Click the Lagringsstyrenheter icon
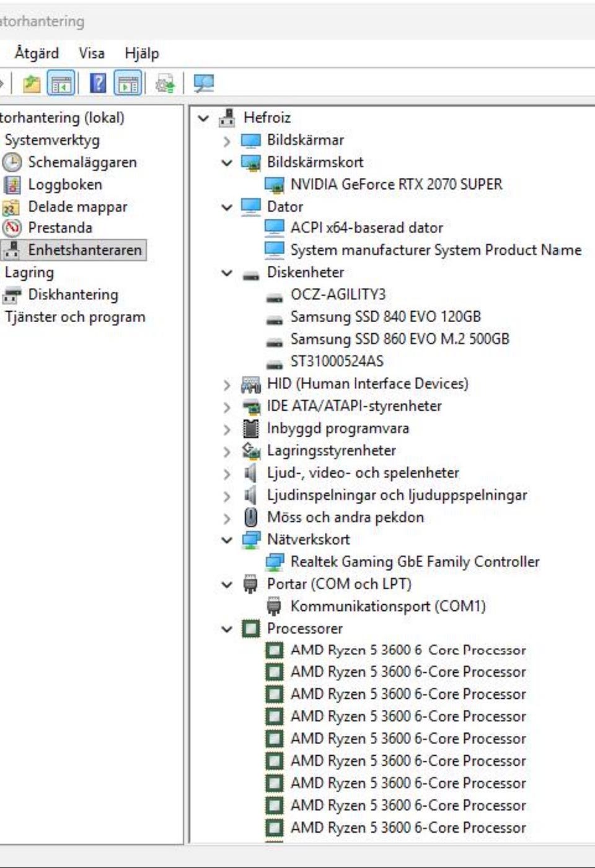The width and height of the screenshot is (595, 868). click(x=250, y=451)
